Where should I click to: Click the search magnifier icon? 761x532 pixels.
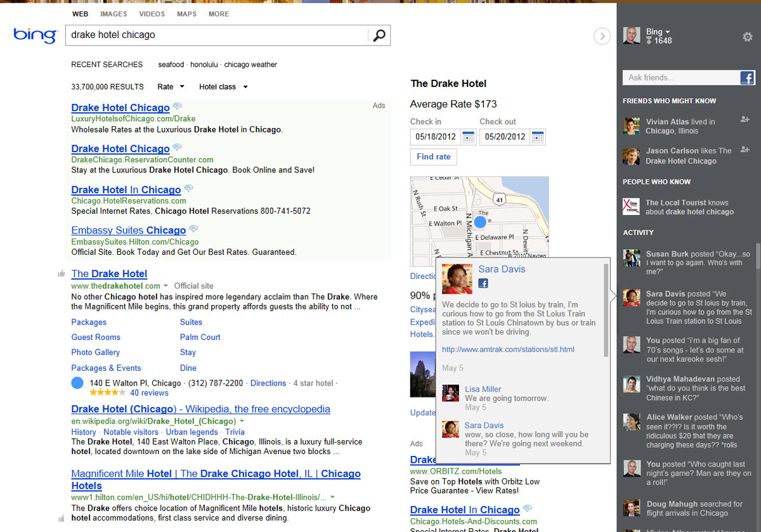(379, 36)
